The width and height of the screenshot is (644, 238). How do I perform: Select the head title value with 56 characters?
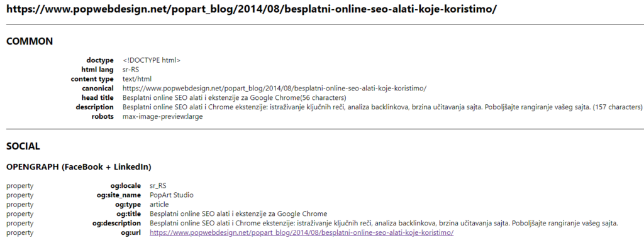(x=235, y=98)
